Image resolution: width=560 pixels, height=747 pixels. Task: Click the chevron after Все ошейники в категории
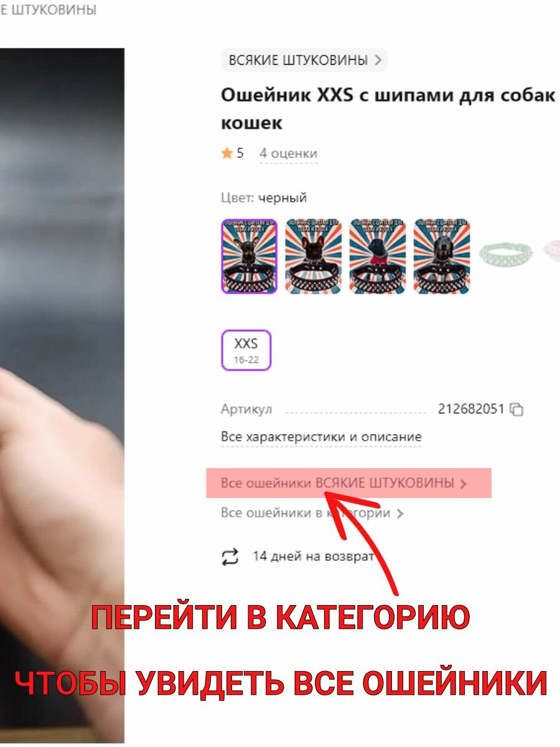(x=400, y=514)
